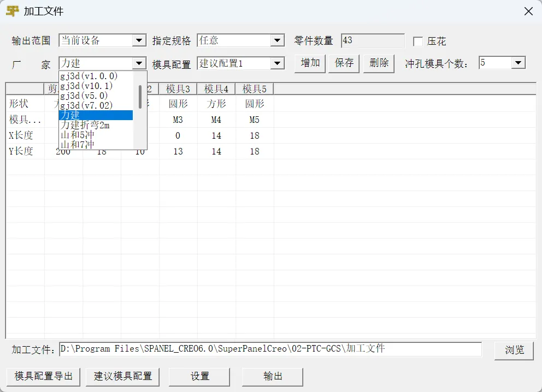Image resolution: width=542 pixels, height=392 pixels.
Task: Open the 设置 button
Action: [199, 377]
